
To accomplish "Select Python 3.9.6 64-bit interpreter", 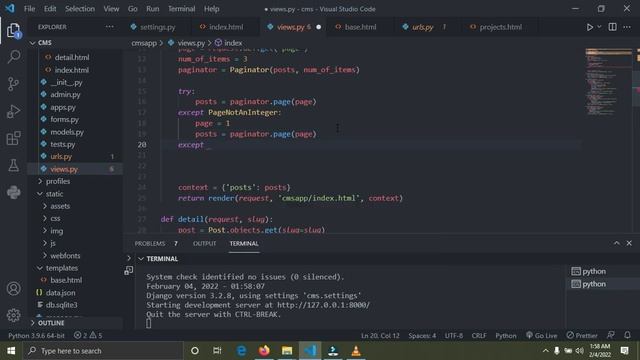I will [36, 336].
